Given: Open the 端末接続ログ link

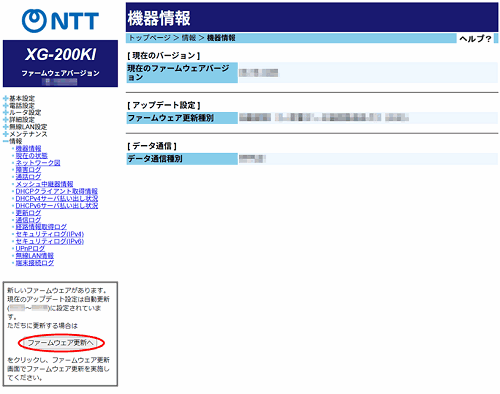Looking at the screenshot, I should (x=35, y=263).
